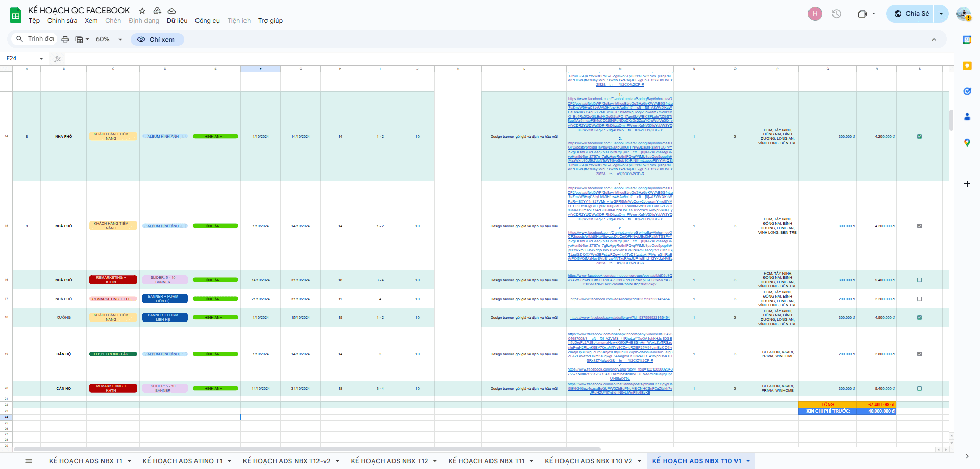Viewport: 980px width, 469px height.
Task: Toggle checkbox in row 19
Action: [919, 354]
